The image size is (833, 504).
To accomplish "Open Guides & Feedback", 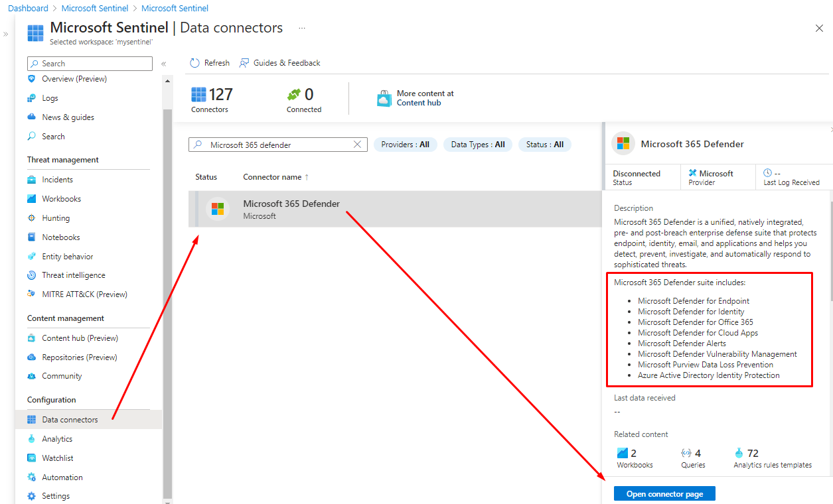I will (279, 63).
